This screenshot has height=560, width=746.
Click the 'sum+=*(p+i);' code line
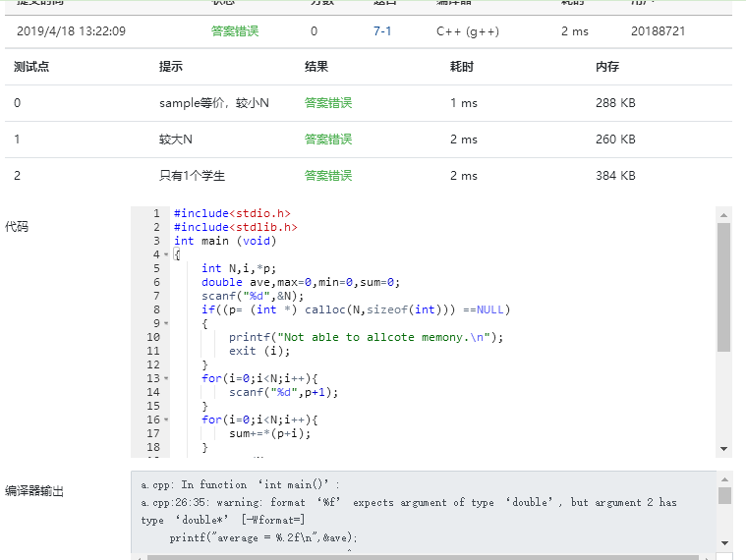point(269,434)
